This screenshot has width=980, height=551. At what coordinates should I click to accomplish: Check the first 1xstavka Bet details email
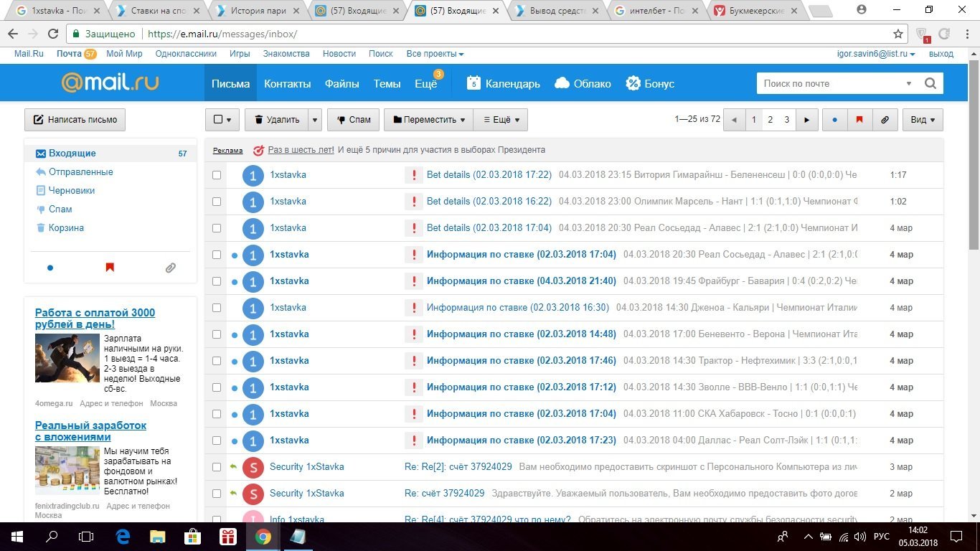click(217, 175)
